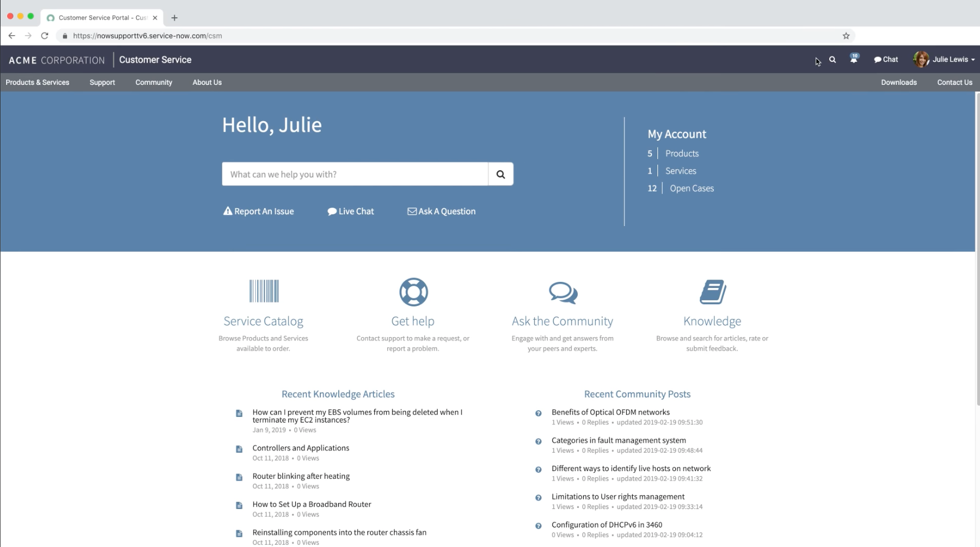The image size is (980, 547).
Task: Focus the 'What can we help you with?' field
Action: (x=355, y=174)
